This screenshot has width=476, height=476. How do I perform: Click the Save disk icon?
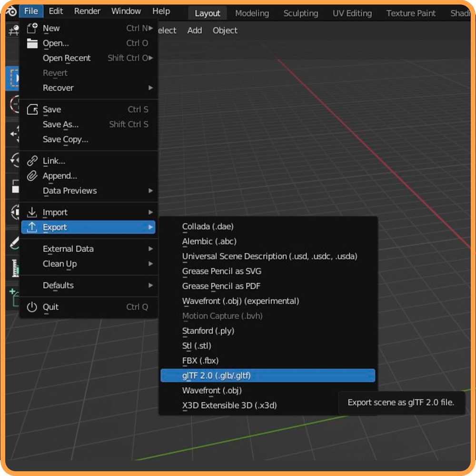tap(32, 109)
